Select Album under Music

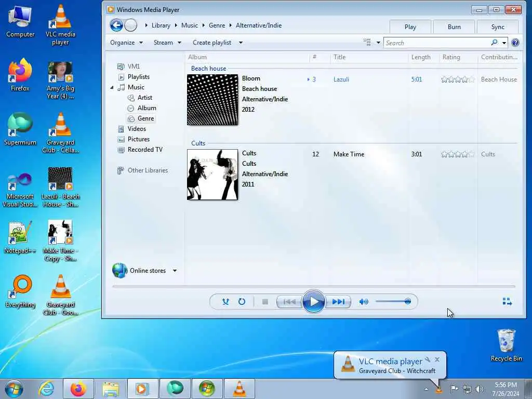[147, 108]
